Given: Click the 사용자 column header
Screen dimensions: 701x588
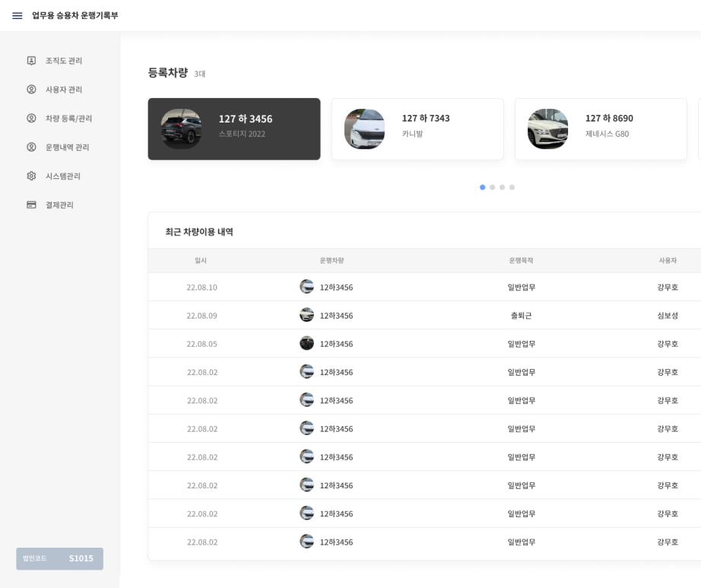Looking at the screenshot, I should point(668,260).
